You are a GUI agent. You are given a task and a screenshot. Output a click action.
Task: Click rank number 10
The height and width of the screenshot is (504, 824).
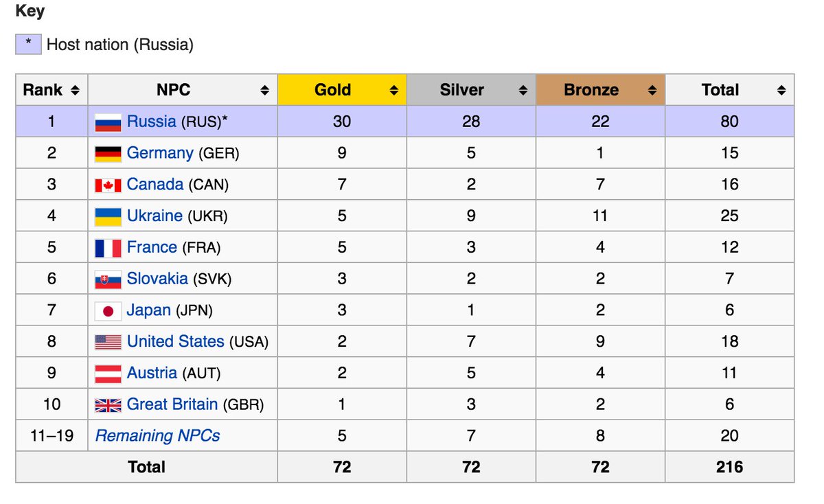pyautogui.click(x=51, y=405)
